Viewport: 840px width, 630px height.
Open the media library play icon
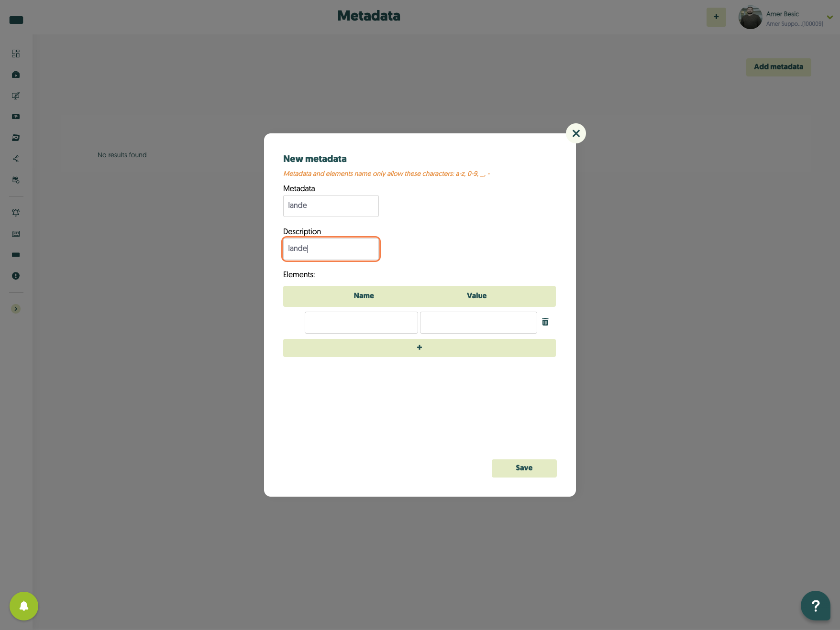point(16,75)
